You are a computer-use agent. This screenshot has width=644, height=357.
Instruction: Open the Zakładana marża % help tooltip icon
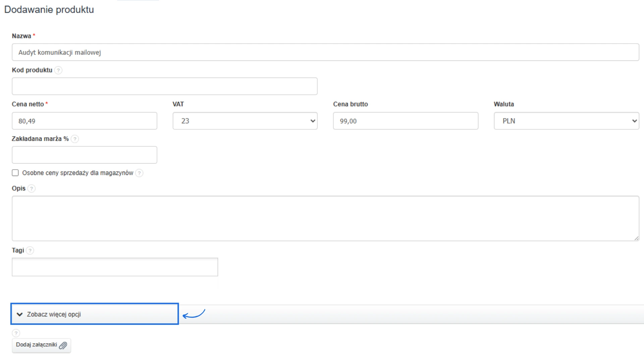point(75,139)
